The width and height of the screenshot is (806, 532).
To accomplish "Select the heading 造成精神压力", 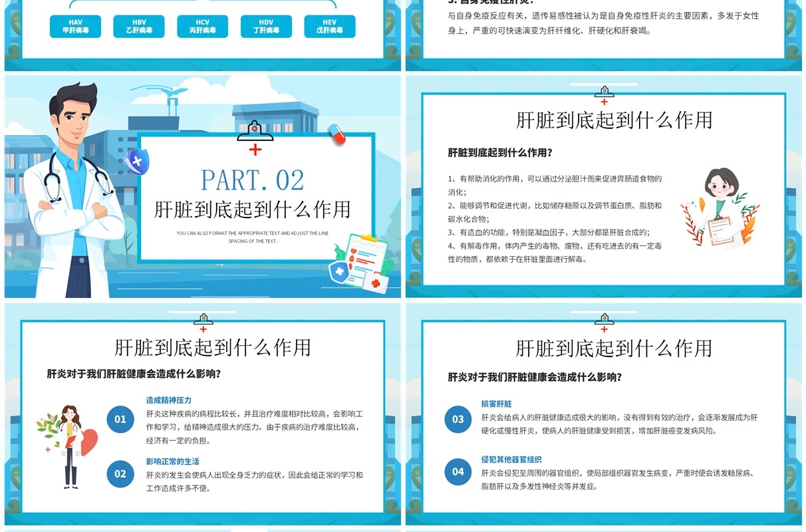I will 169,400.
